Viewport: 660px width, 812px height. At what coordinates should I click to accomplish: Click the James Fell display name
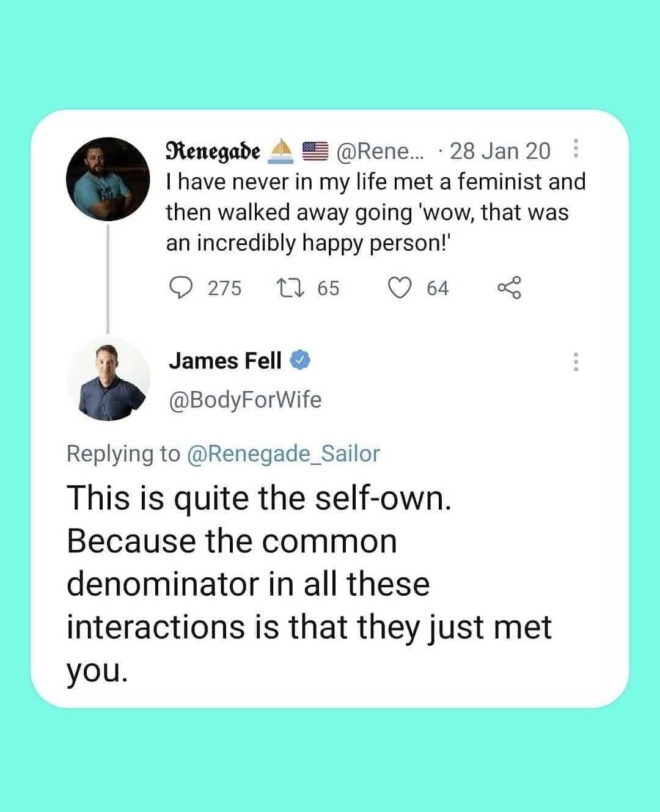coord(225,360)
